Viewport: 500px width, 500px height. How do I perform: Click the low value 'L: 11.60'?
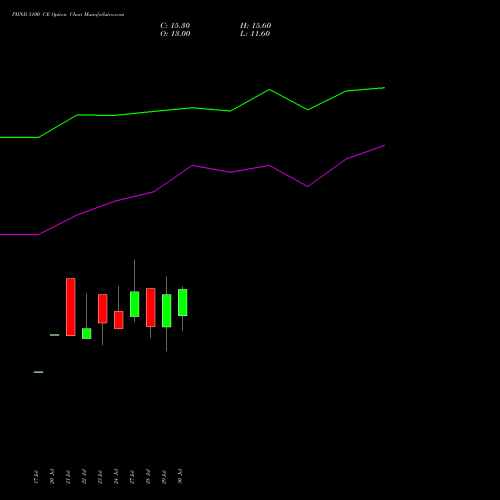click(255, 34)
